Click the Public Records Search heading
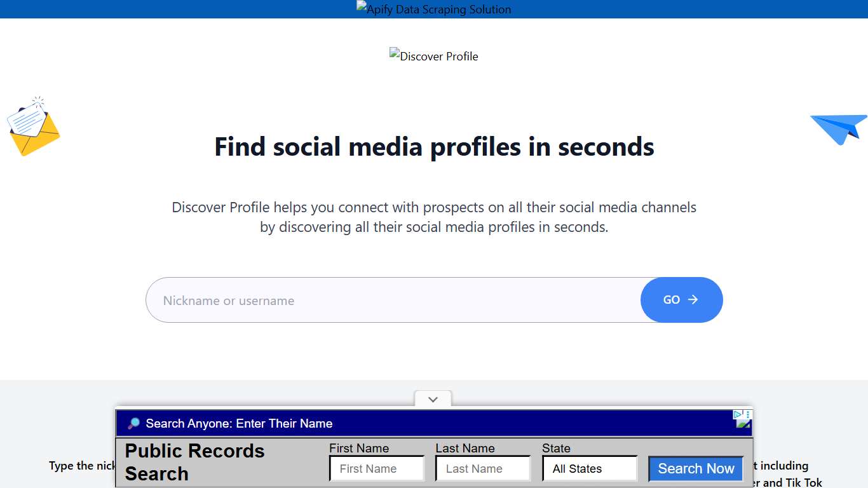Screen dimensions: 868x488 click(x=194, y=462)
